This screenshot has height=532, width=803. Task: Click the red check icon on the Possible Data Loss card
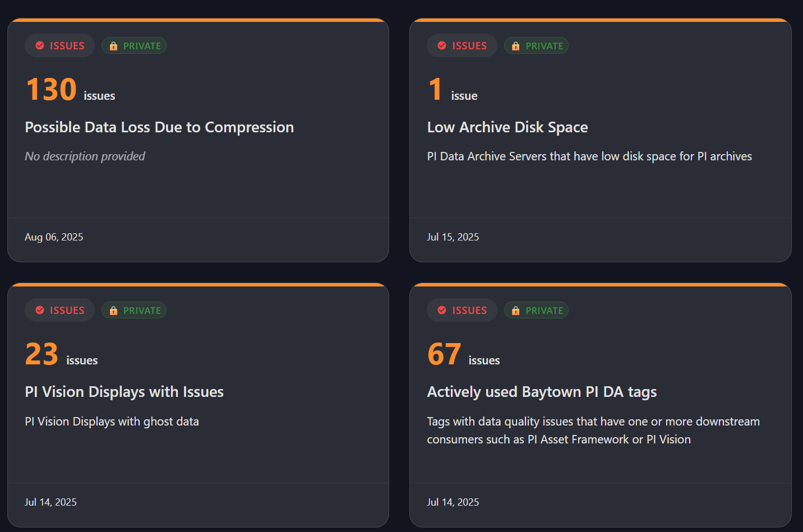40,46
